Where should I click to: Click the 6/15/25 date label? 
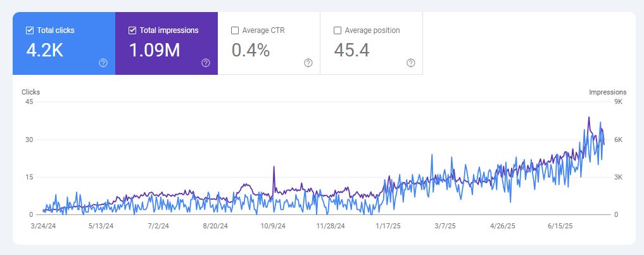(560, 225)
